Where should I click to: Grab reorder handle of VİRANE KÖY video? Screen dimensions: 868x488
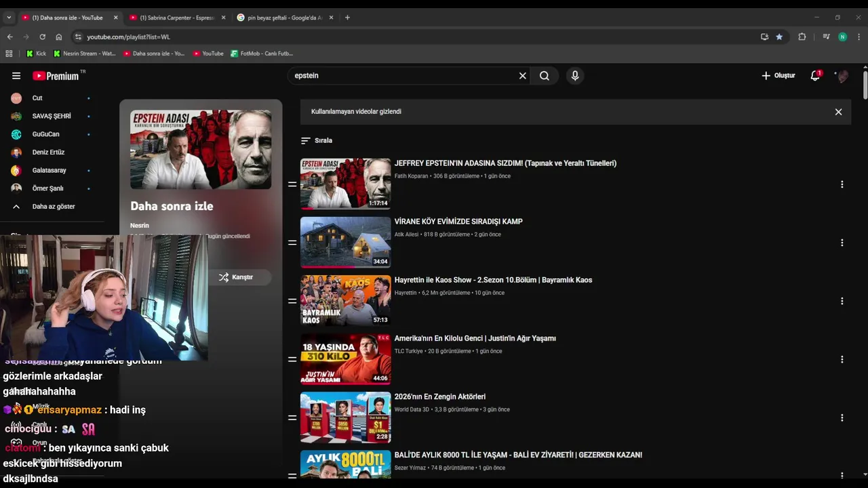click(292, 243)
